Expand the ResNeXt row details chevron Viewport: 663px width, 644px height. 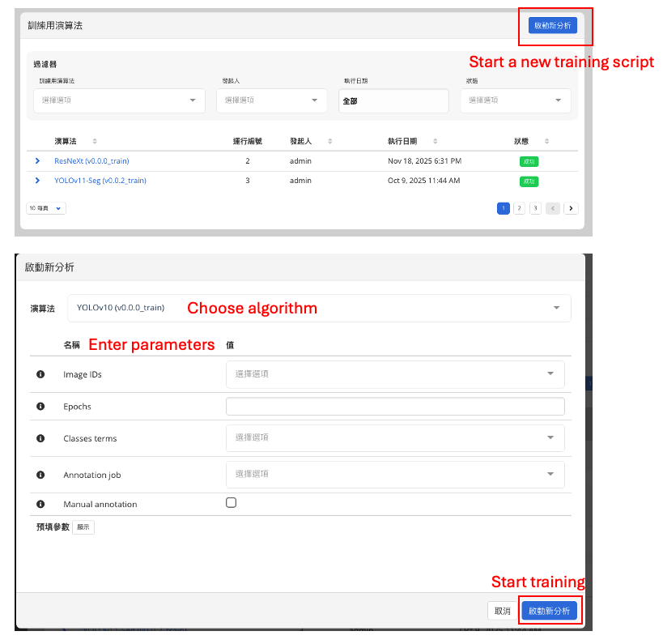coord(37,161)
